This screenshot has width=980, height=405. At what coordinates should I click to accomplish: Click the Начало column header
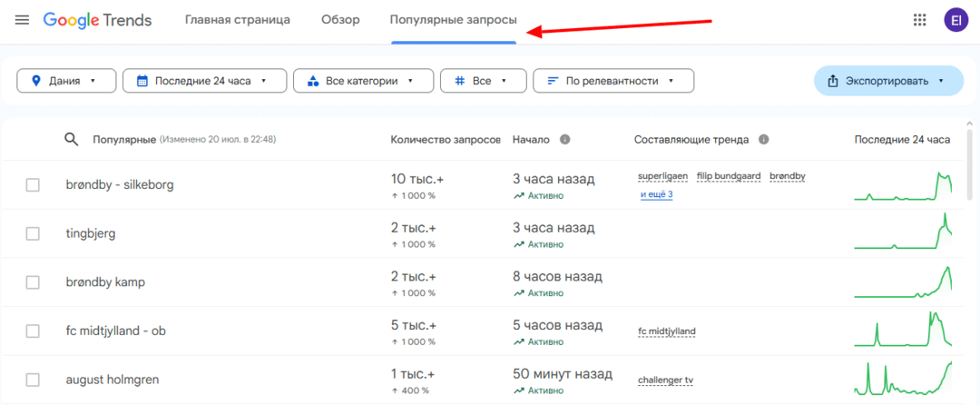[x=531, y=139]
